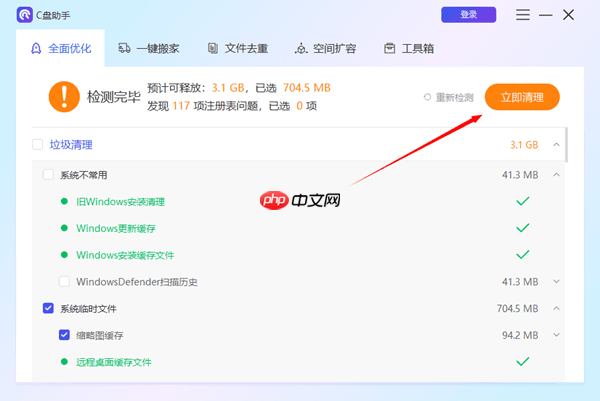Click the 登录 login button
Image resolution: width=600 pixels, height=401 pixels.
tap(468, 15)
